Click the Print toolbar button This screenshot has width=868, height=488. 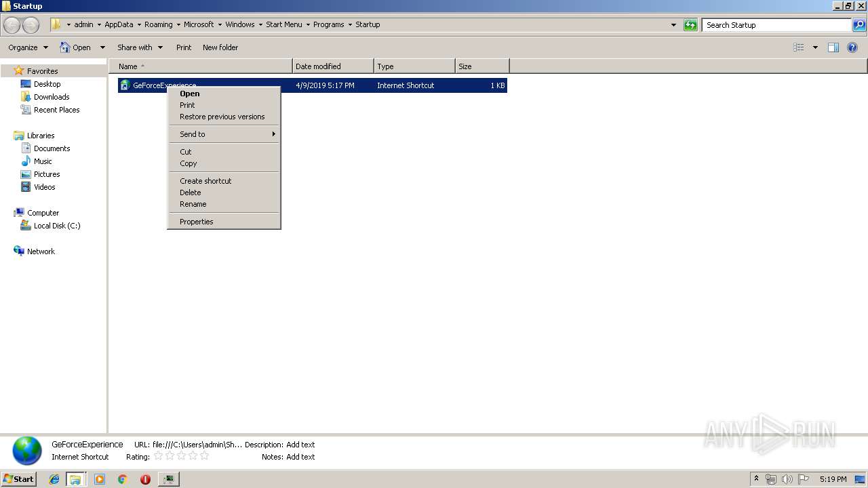point(184,47)
